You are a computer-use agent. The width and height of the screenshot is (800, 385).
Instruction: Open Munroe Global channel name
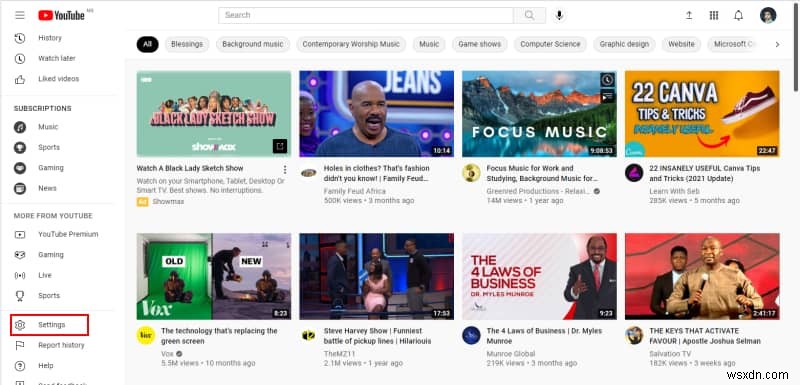click(x=511, y=354)
